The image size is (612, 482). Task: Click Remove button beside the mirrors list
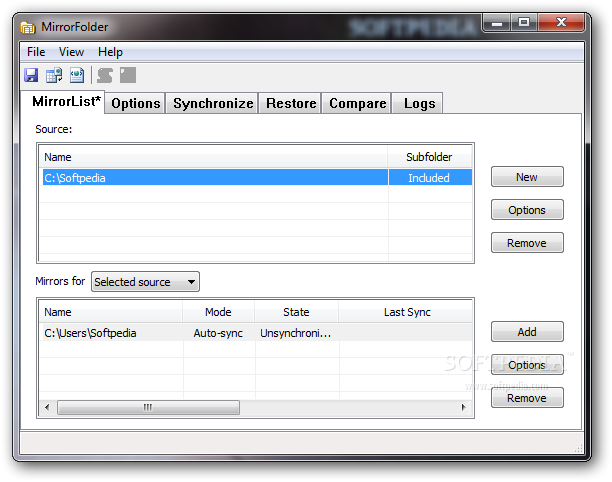[x=527, y=398]
